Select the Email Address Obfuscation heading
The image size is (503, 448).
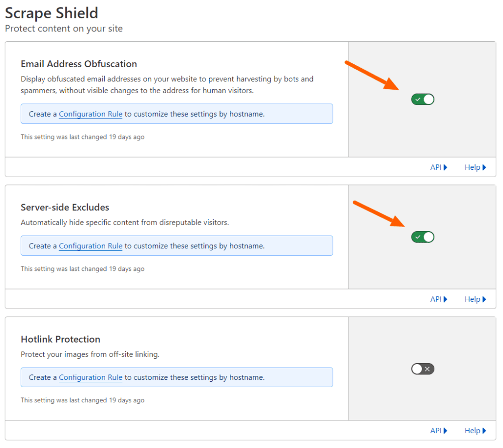coord(79,64)
